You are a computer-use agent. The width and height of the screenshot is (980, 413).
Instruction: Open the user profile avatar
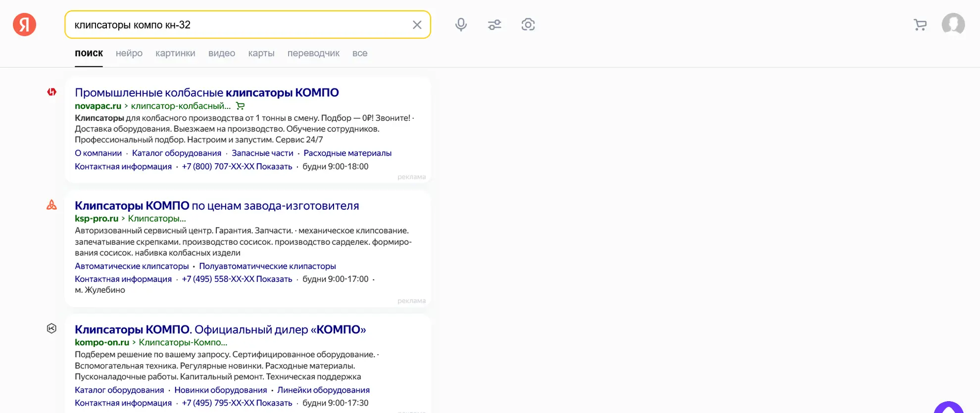[x=953, y=24]
